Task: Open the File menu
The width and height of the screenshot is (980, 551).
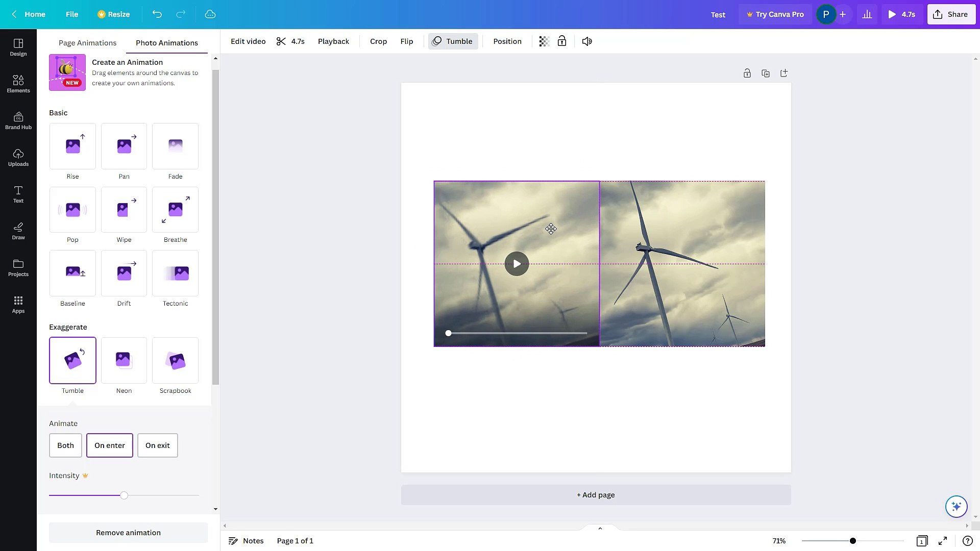Action: (72, 14)
